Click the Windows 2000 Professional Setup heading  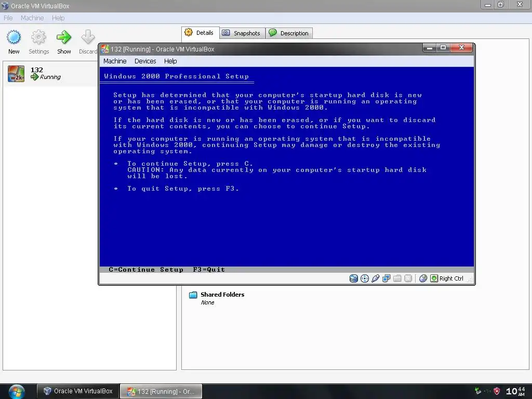click(177, 76)
